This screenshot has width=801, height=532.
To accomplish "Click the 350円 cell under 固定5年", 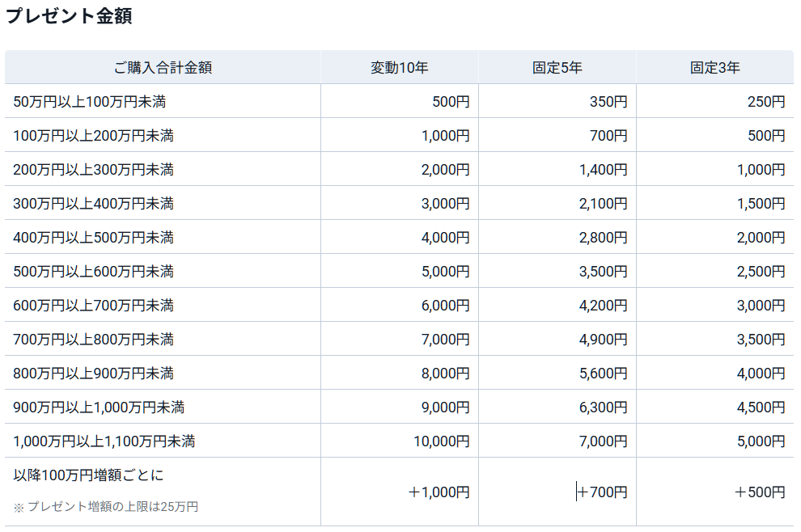I will click(608, 102).
